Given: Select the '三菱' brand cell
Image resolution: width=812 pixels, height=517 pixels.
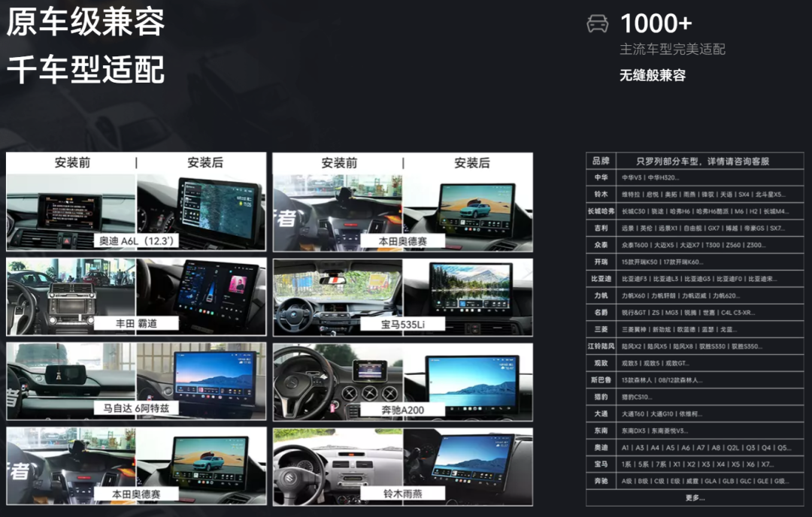Looking at the screenshot, I should [601, 329].
